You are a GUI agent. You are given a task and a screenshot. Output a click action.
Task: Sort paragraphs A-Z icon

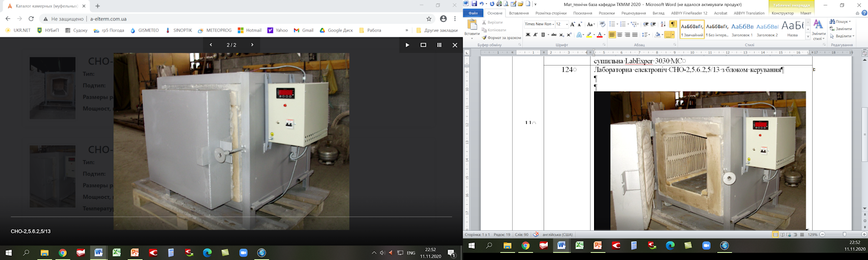point(663,24)
